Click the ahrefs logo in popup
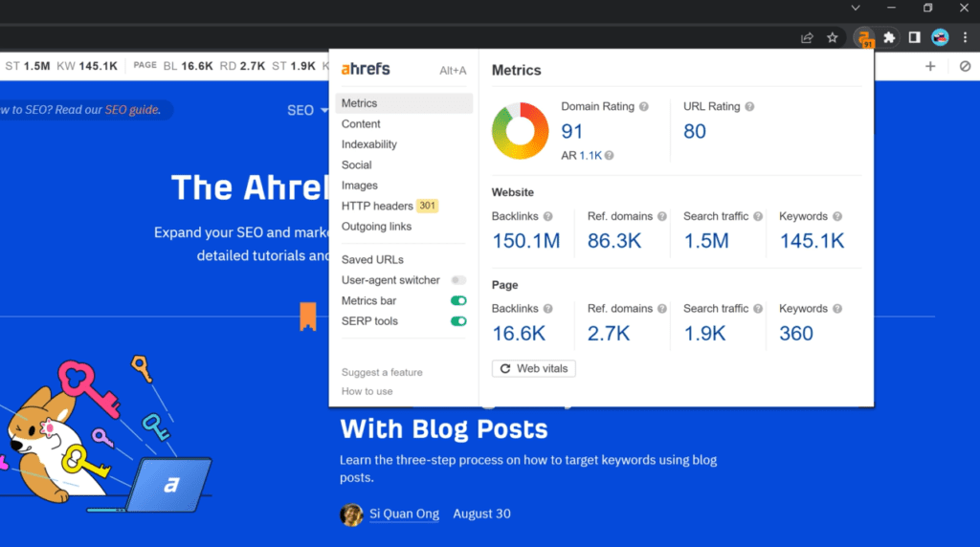This screenshot has width=980, height=547. pyautogui.click(x=366, y=69)
